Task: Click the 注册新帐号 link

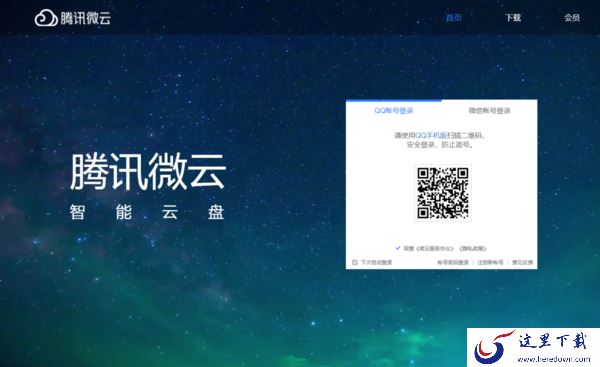Action: (490, 262)
